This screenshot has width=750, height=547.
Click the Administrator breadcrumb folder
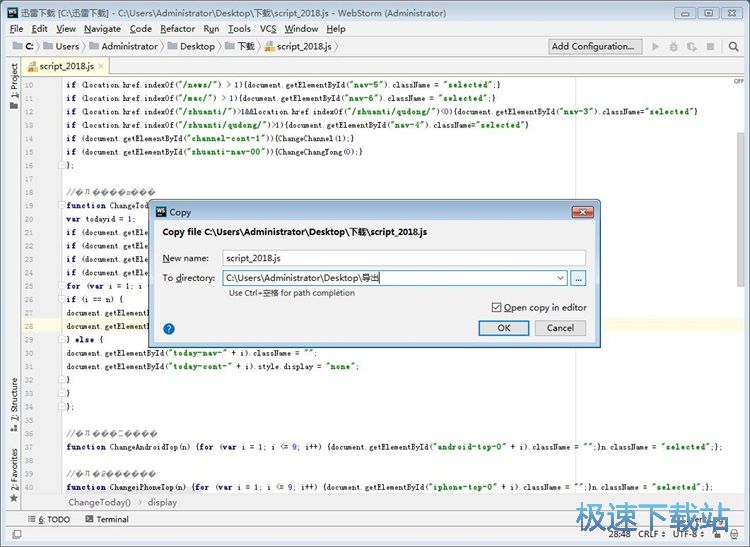pyautogui.click(x=123, y=46)
